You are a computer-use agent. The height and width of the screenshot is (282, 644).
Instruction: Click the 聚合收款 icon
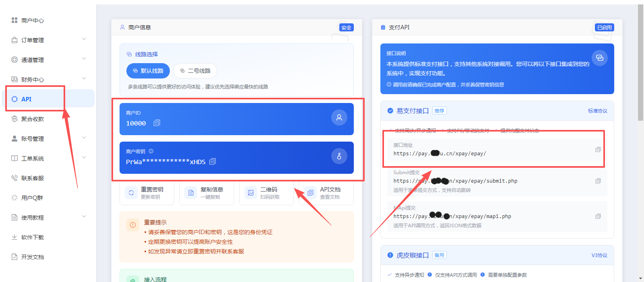coord(14,119)
